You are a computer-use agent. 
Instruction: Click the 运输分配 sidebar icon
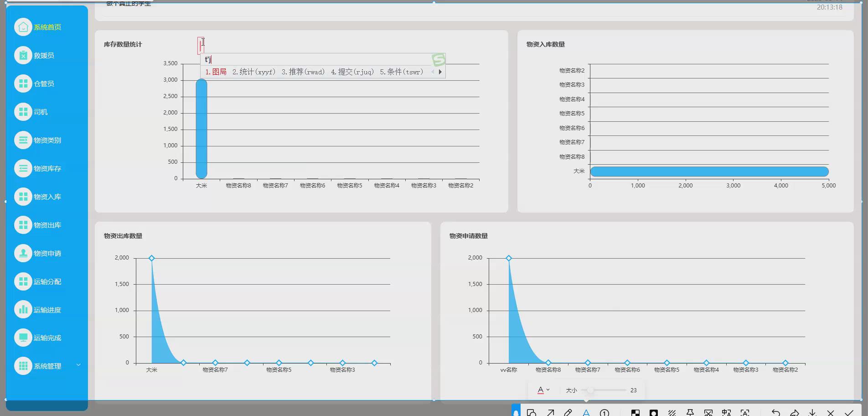click(23, 281)
